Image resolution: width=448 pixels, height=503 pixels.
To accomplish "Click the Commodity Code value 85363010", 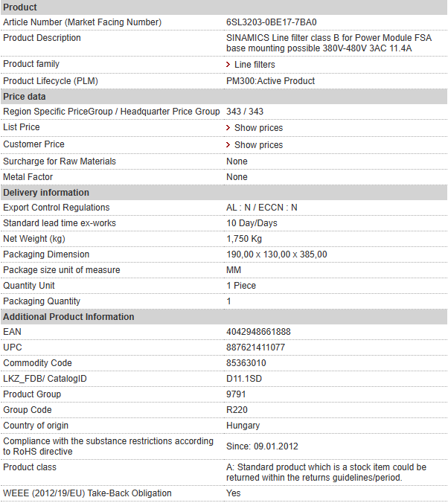I will pyautogui.click(x=246, y=363).
